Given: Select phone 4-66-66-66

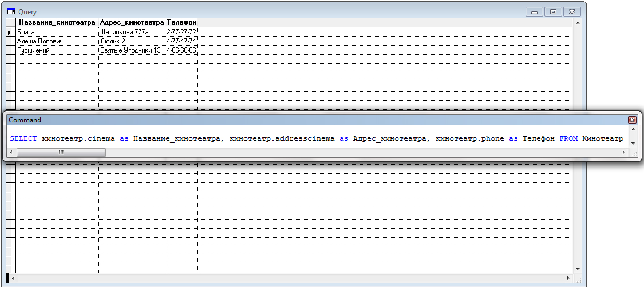Looking at the screenshot, I should (x=181, y=50).
